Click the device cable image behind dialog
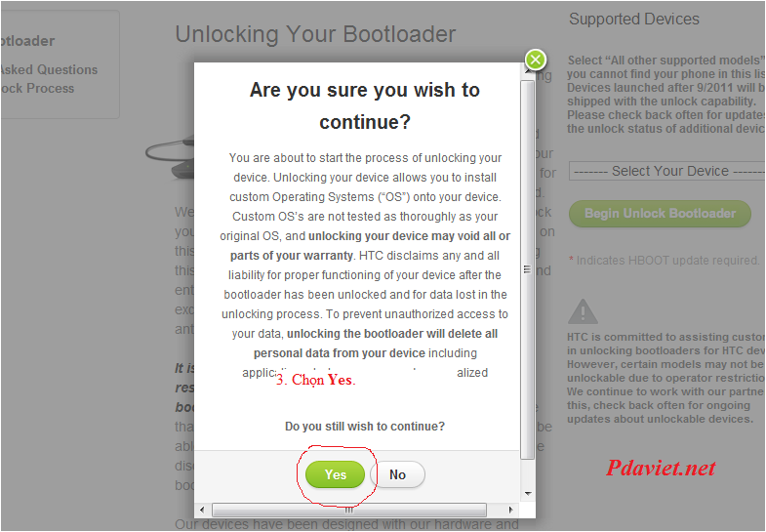 point(170,156)
